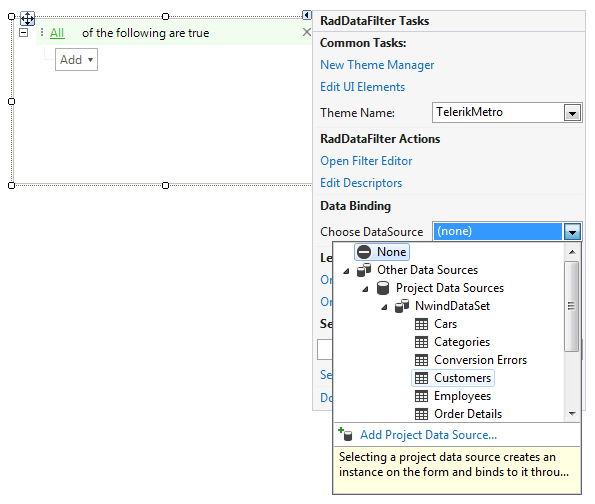Toggle the Choose DataSource dropdown arrow

point(572,232)
